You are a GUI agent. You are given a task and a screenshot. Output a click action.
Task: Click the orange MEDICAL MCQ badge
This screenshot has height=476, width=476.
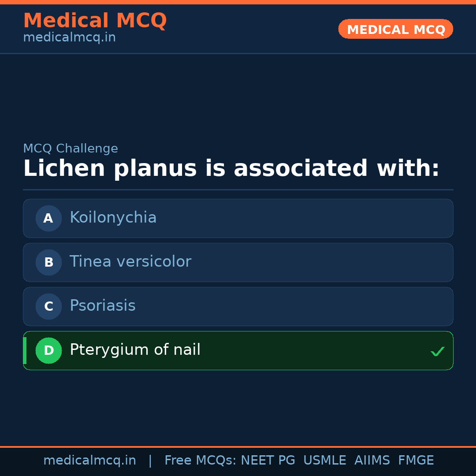pos(395,29)
